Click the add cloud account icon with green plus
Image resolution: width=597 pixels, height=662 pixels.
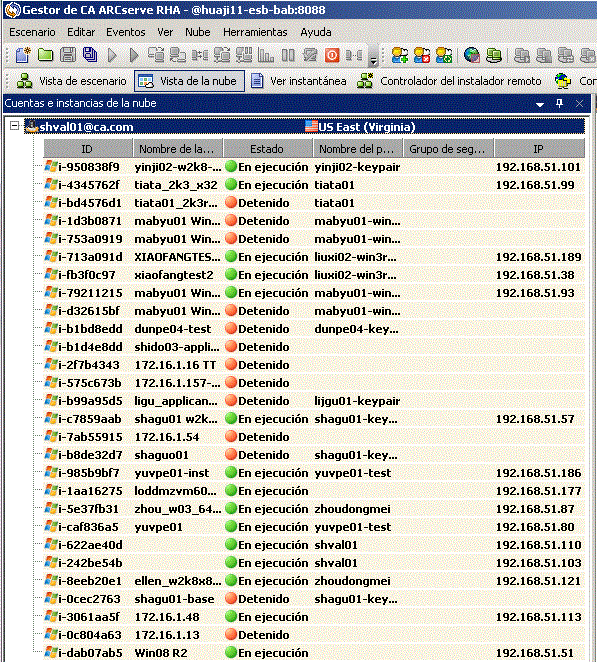click(399, 55)
